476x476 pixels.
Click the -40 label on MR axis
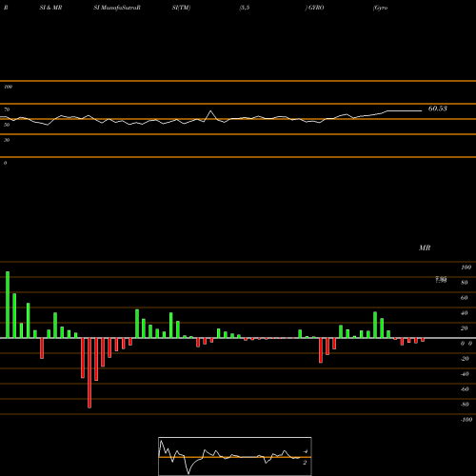coord(465,374)
